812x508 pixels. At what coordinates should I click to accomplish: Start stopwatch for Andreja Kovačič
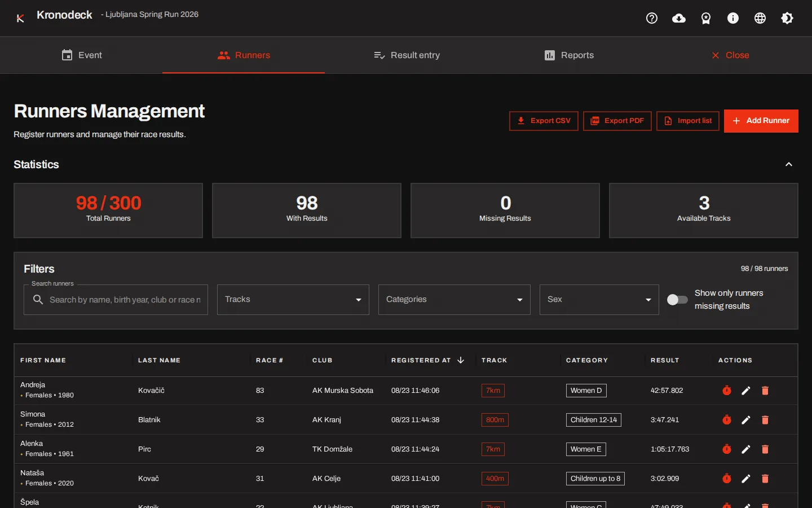[x=727, y=391]
